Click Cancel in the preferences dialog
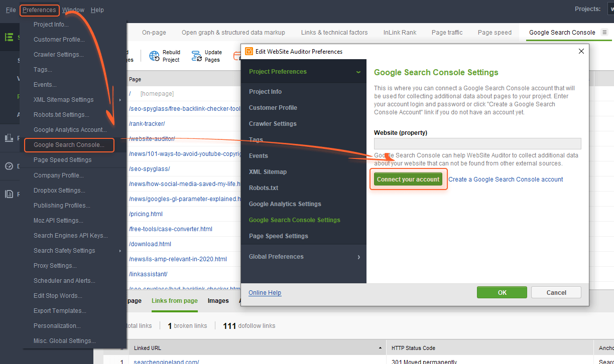Viewport: 614px width, 364px height. [x=556, y=293]
